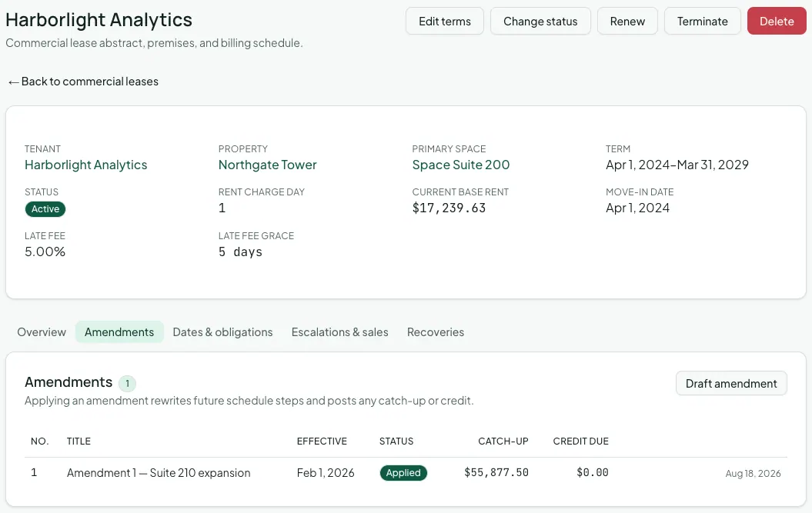Viewport: 812px width, 513px height.
Task: Click the CATCH-UP column header
Action: pyautogui.click(x=503, y=441)
